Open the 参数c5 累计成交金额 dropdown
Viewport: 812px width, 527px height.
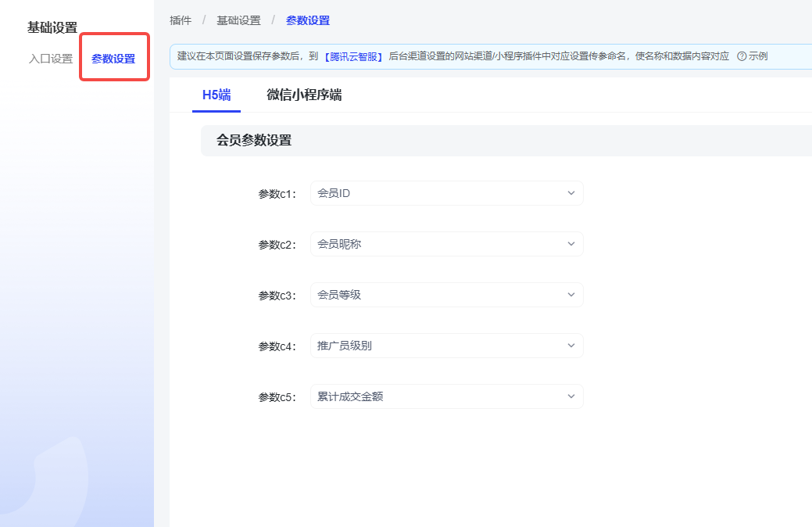point(438,396)
